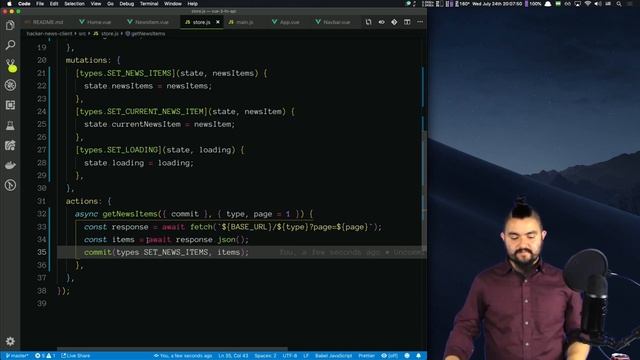Open the Docker whale view
Image resolution: width=640 pixels, height=360 pixels.
pos(10,165)
